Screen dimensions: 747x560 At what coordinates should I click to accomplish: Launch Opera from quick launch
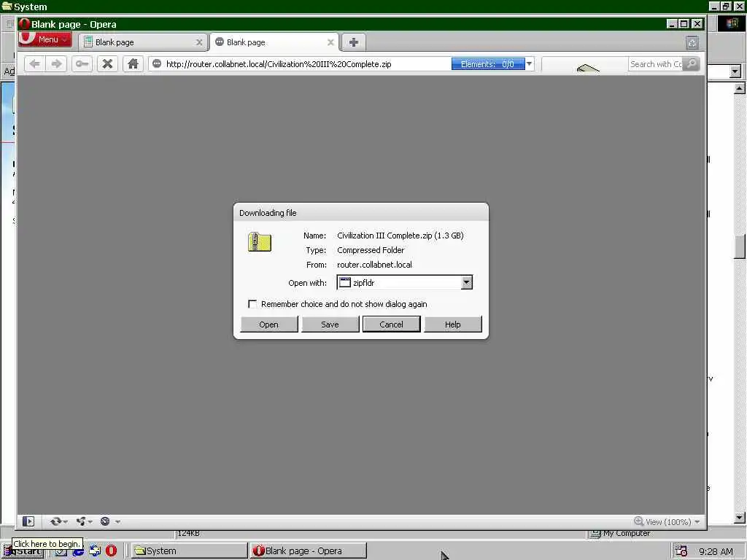click(111, 551)
